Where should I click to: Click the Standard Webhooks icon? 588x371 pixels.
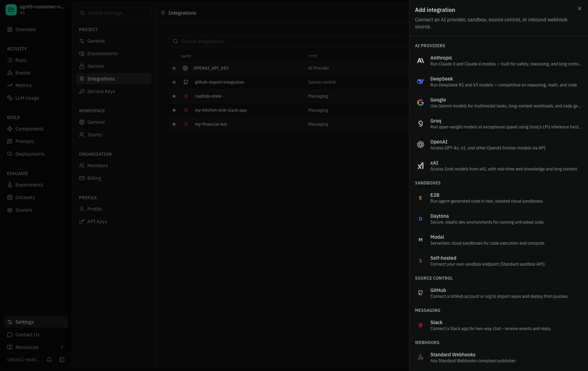(421, 357)
